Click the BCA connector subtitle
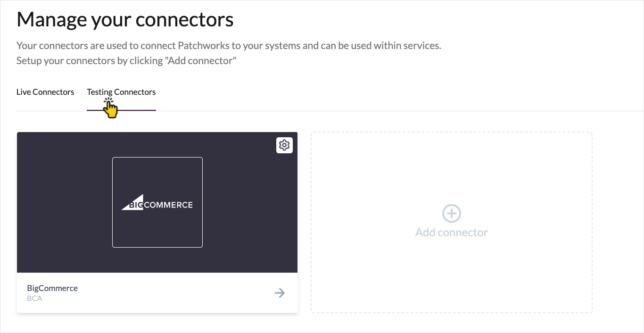 coord(34,298)
